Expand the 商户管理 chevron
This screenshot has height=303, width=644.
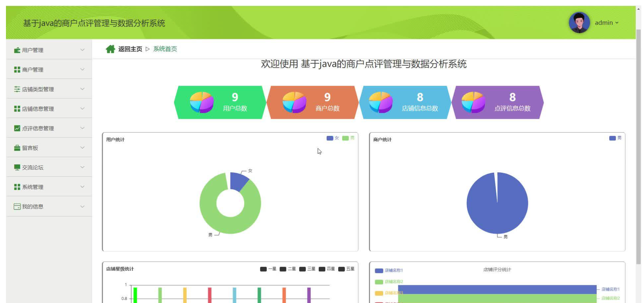pyautogui.click(x=82, y=69)
